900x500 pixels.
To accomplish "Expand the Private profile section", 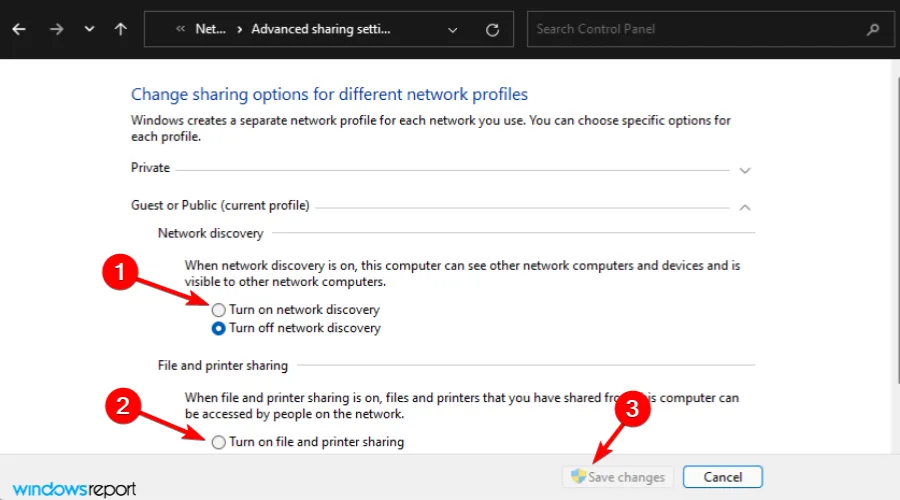I will 744,169.
